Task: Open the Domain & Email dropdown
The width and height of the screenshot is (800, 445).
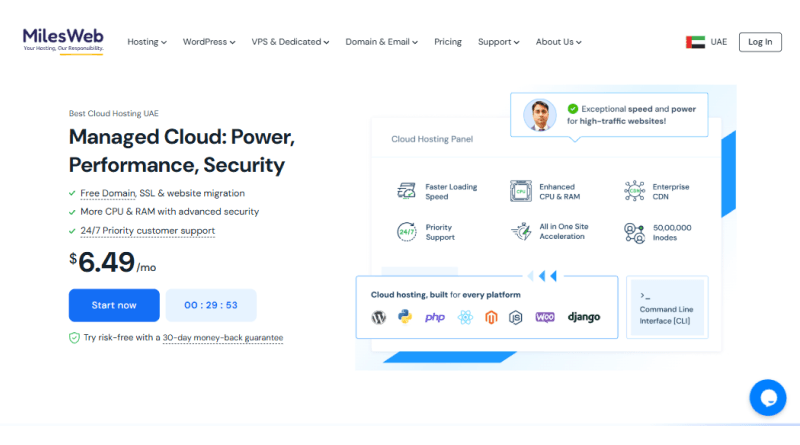Action: tap(382, 42)
